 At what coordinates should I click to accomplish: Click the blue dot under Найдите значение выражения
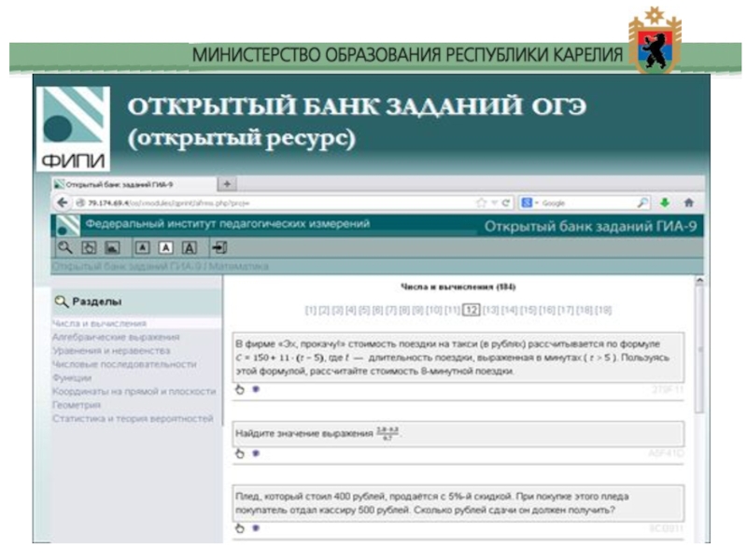[256, 453]
